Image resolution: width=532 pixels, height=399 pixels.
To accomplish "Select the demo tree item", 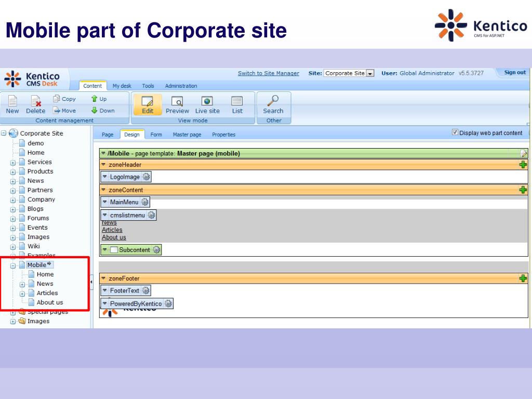I will 36,143.
